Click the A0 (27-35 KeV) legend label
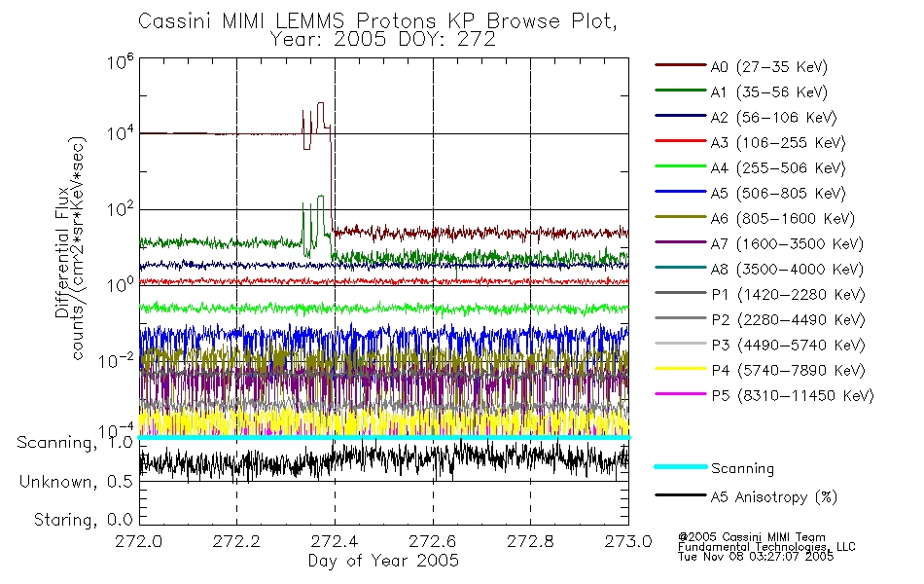 pos(768,66)
